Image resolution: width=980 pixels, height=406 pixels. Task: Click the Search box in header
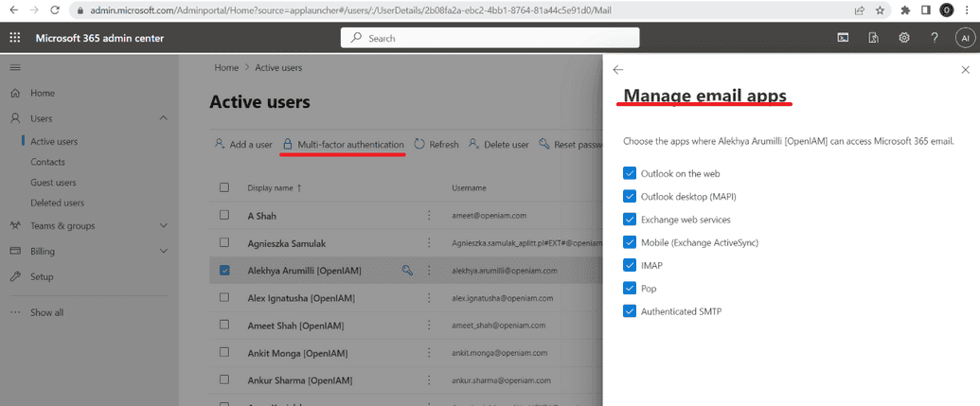(x=490, y=38)
